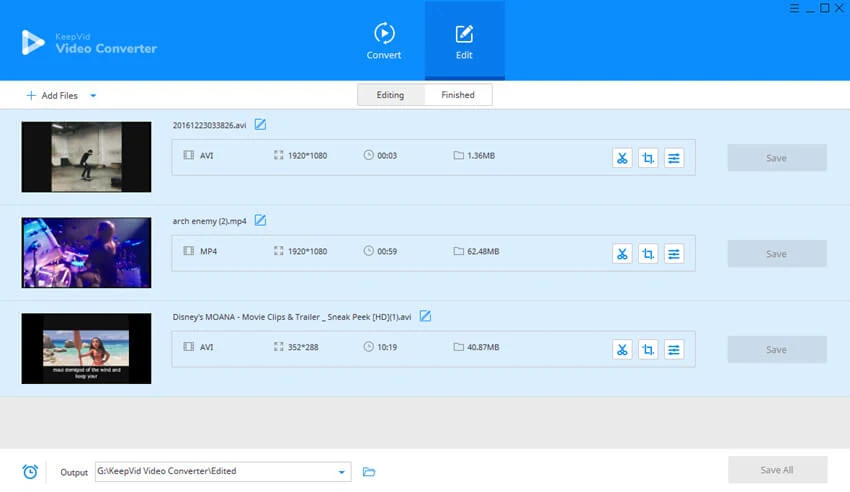This screenshot has width=850, height=492.
Task: Select the MOANA video thumbnail
Action: 86,348
